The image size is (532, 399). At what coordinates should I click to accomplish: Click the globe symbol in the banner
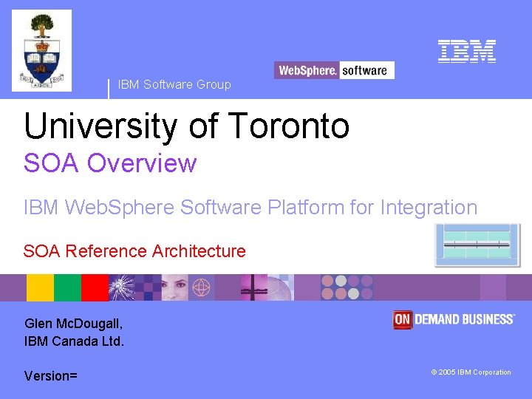click(x=201, y=287)
